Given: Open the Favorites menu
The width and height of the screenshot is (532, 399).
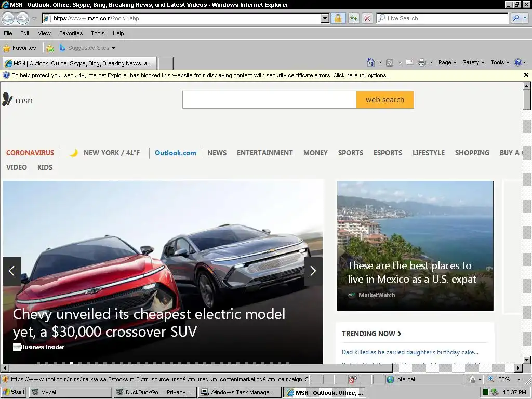Looking at the screenshot, I should pos(71,33).
